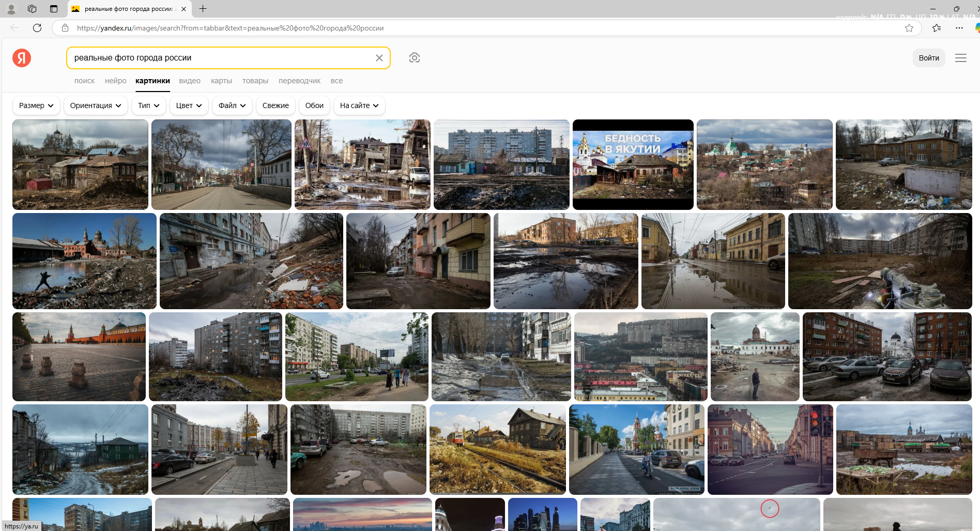This screenshot has height=531, width=980.
Task: Reload the page with the refresh icon
Action: click(37, 28)
